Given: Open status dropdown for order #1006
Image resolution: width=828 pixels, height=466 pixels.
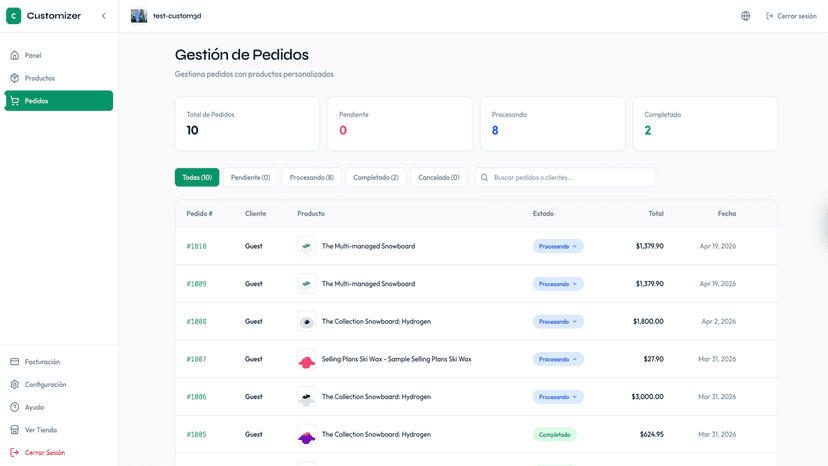Looking at the screenshot, I should point(558,397).
